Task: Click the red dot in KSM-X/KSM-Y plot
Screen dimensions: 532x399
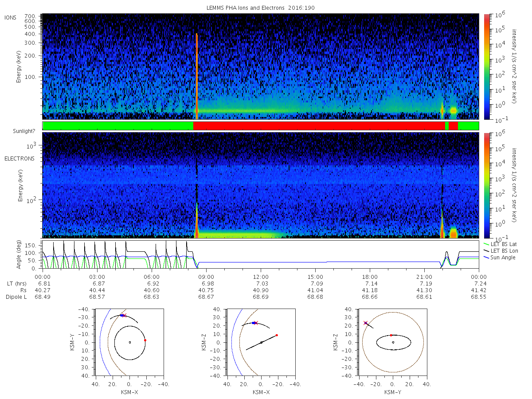Action: point(145,340)
